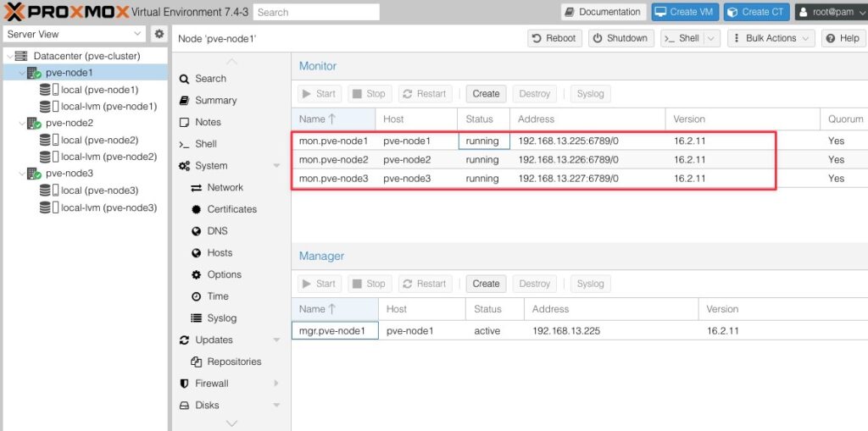This screenshot has height=431, width=868.
Task: Collapse the Updates submenu arrow
Action: tap(277, 340)
